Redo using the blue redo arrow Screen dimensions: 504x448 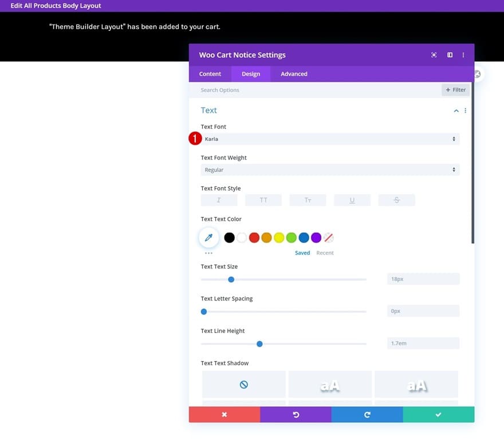tap(367, 414)
